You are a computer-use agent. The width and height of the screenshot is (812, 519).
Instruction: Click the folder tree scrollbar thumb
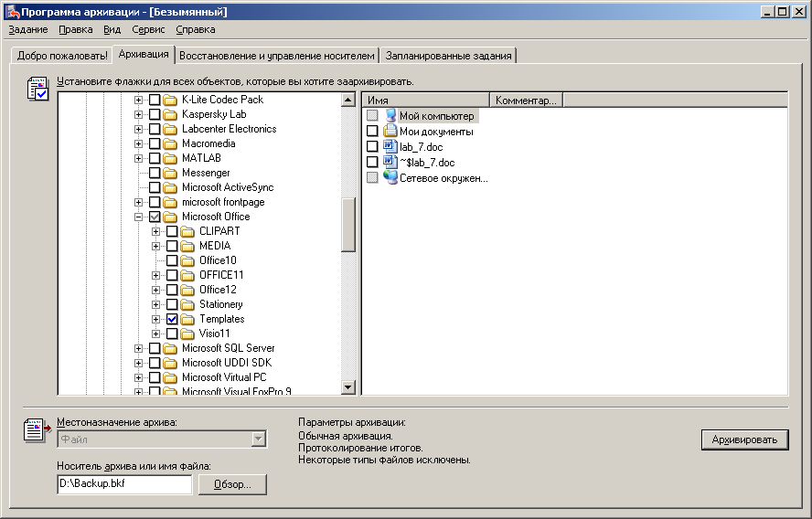[348, 225]
